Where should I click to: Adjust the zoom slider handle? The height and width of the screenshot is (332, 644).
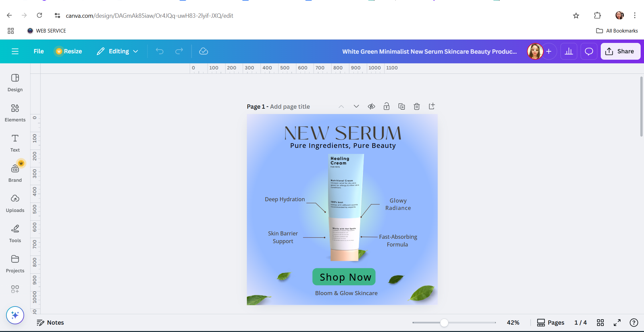coord(444,323)
